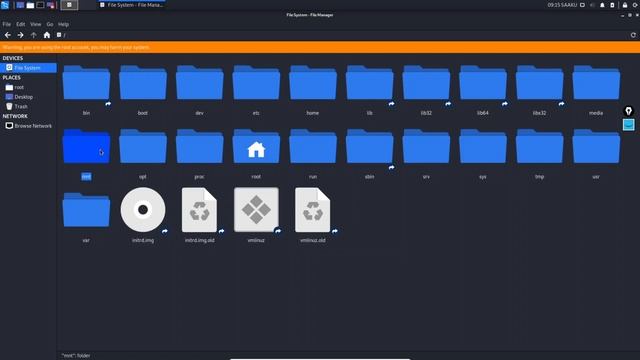Viewport: 640px width, 360px height.
Task: Open the Edit menu
Action: (20, 24)
